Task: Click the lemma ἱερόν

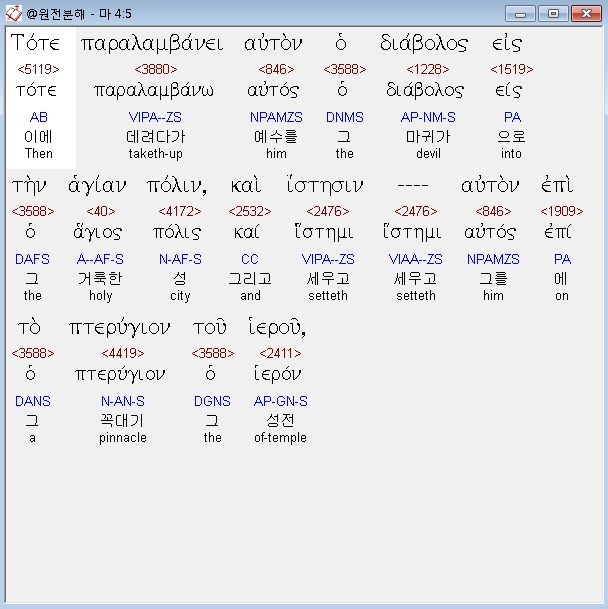Action: (x=277, y=374)
